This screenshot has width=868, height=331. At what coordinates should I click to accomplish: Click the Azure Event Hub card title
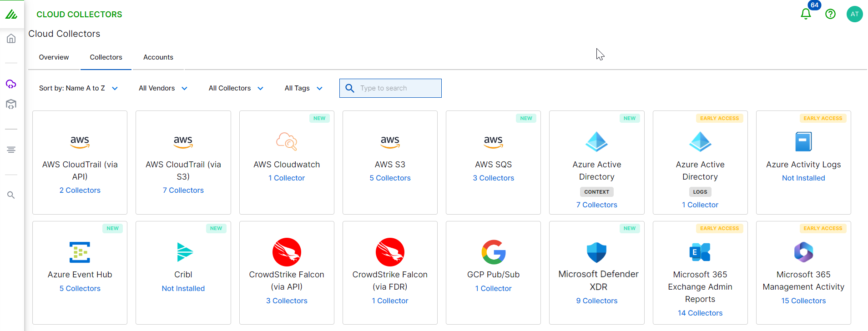(x=80, y=275)
